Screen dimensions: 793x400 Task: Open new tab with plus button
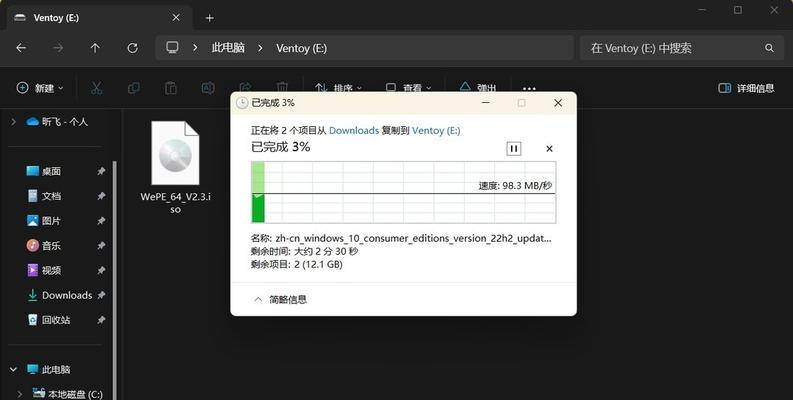tap(209, 18)
